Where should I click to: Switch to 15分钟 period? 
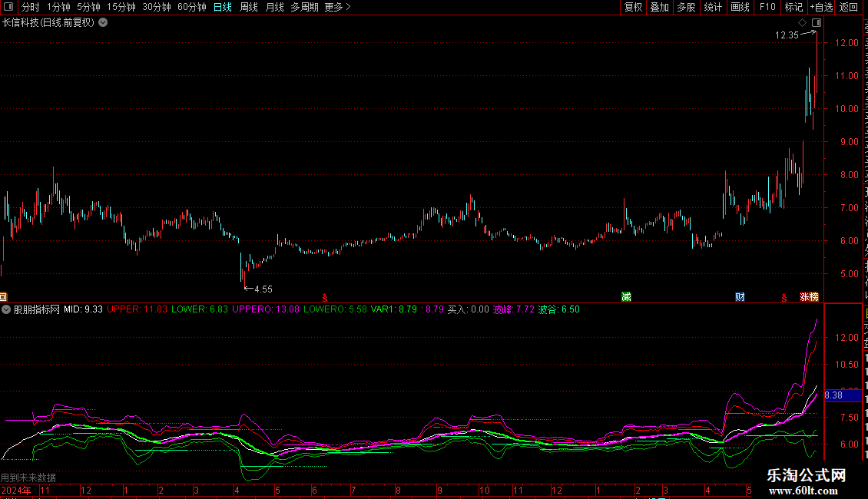(x=121, y=7)
